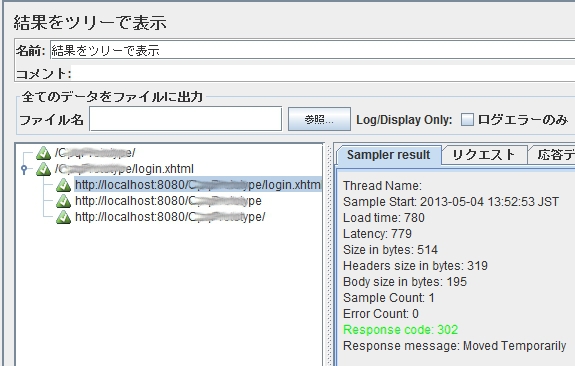Click the 'Error Count: 0' line
Screen dimensions: 575x366
coord(381,314)
